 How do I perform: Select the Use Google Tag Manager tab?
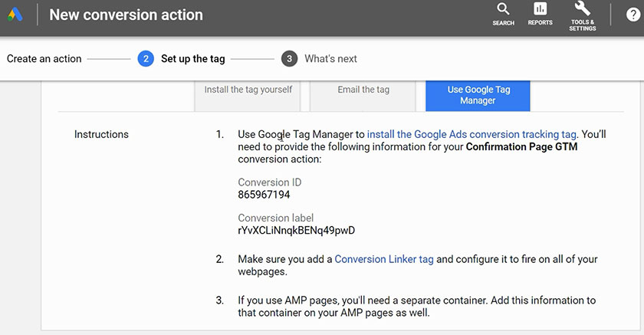point(478,95)
